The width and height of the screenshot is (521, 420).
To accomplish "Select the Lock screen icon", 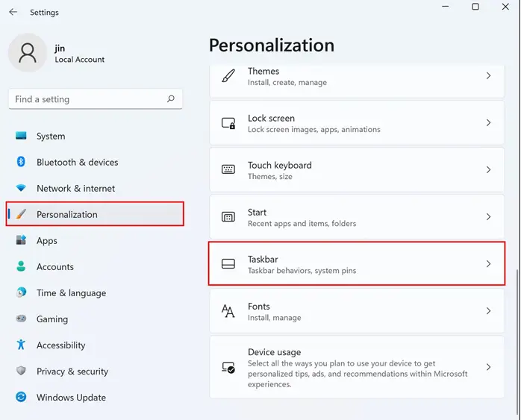I will click(228, 123).
